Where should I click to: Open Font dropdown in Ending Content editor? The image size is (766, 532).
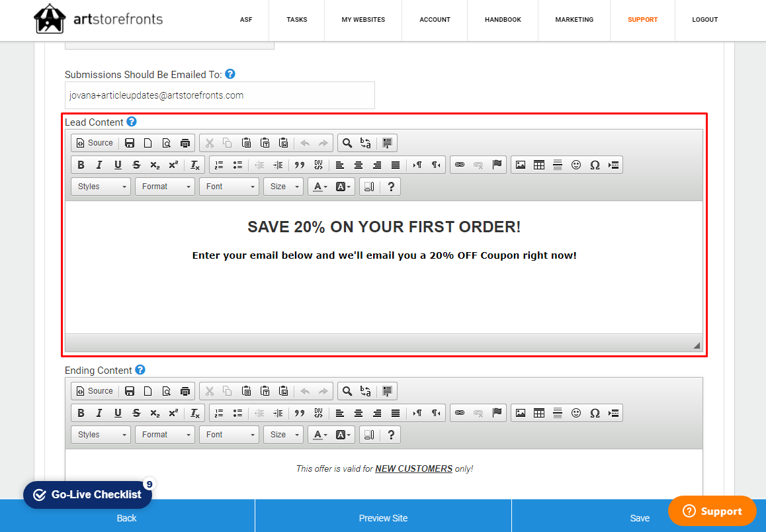pos(229,435)
